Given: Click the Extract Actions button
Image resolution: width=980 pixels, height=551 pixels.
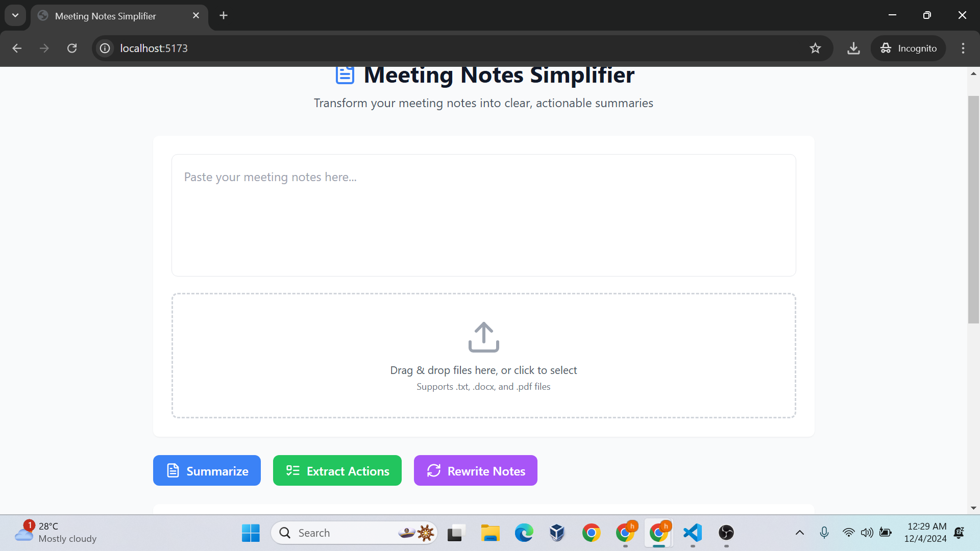Looking at the screenshot, I should (x=337, y=470).
